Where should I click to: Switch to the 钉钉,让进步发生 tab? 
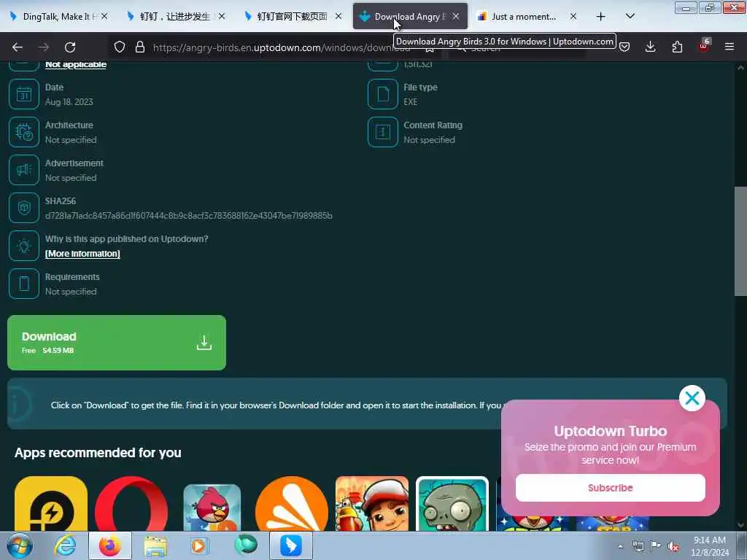pos(175,17)
